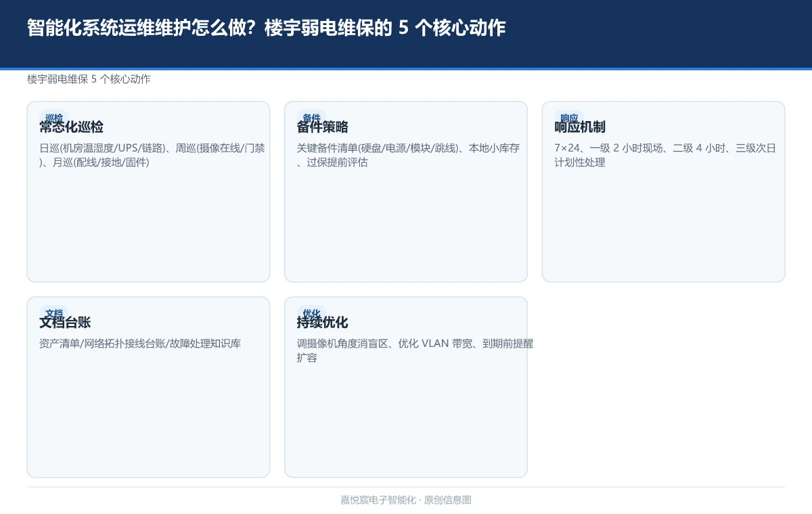812x514 pixels.
Task: Select the 备件策略 card heading
Action: pos(322,127)
